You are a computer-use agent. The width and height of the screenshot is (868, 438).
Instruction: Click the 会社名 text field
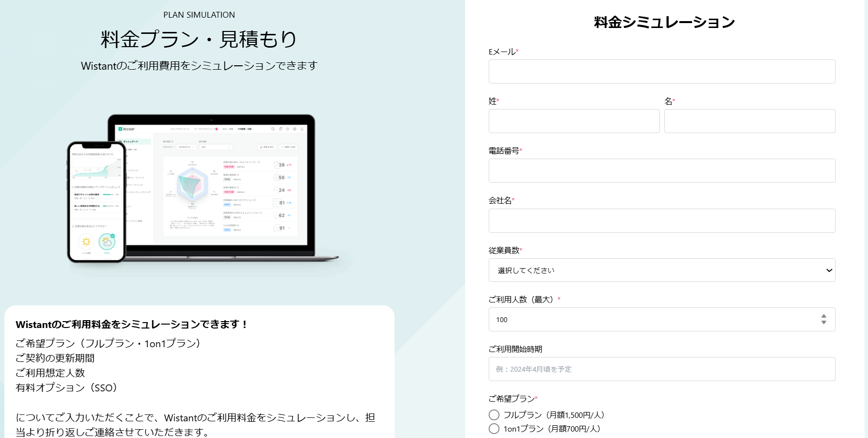(661, 221)
